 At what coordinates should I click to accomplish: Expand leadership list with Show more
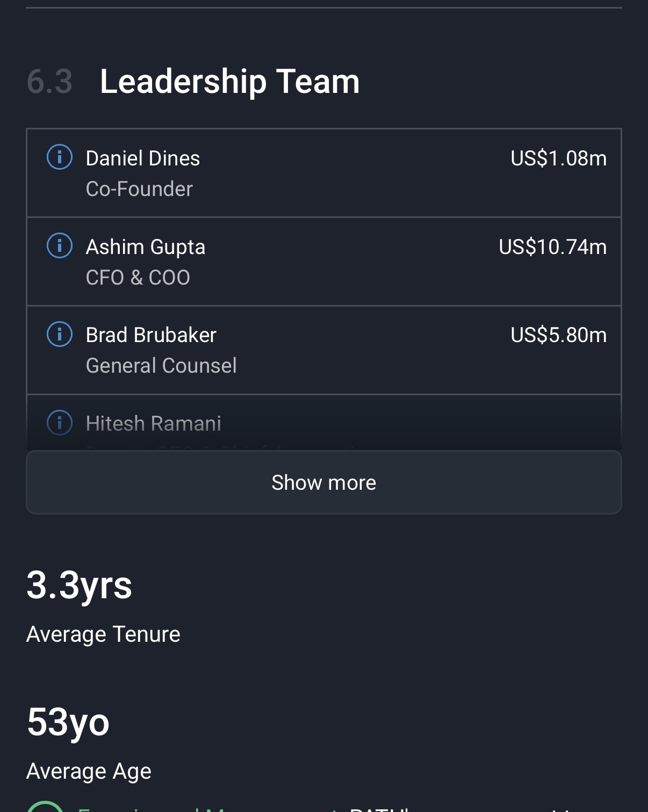pos(323,482)
